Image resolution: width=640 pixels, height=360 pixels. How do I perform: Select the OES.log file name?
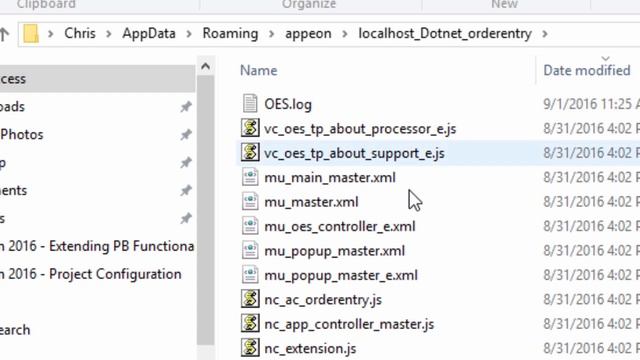[x=288, y=104]
